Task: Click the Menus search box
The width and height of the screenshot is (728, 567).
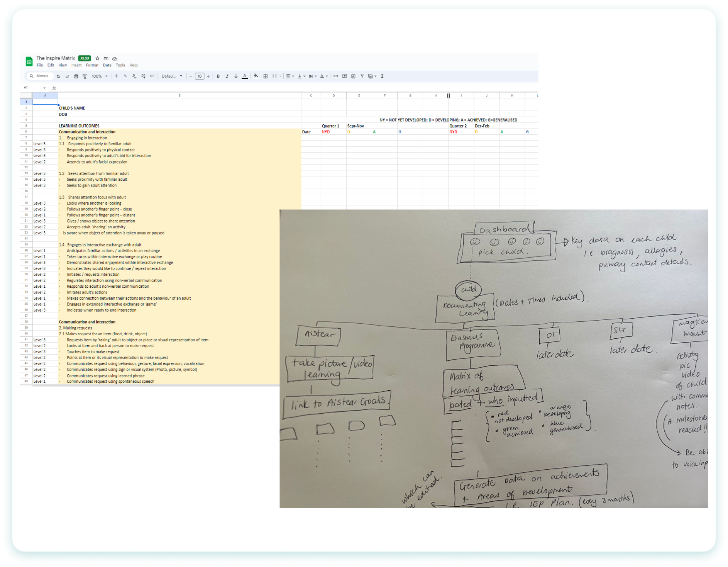Action: click(39, 76)
